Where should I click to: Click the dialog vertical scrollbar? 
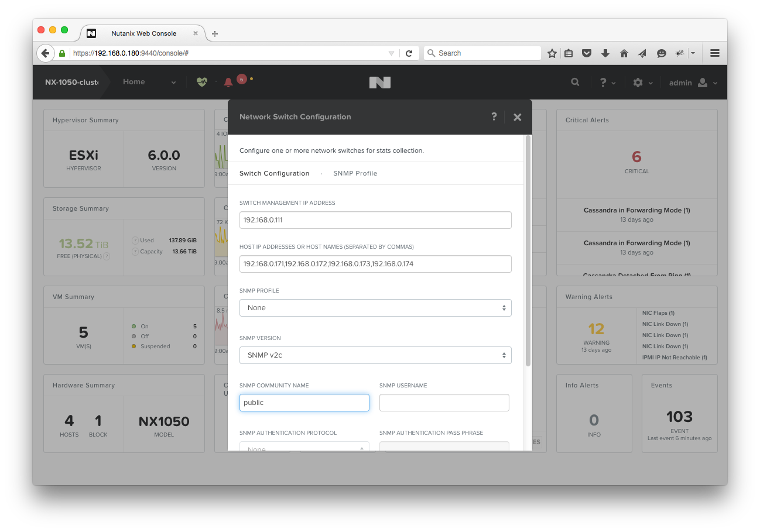(528, 252)
